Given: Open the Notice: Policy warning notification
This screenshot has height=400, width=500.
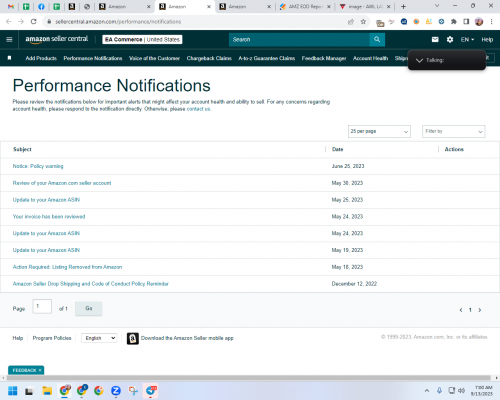Looking at the screenshot, I should 38,166.
